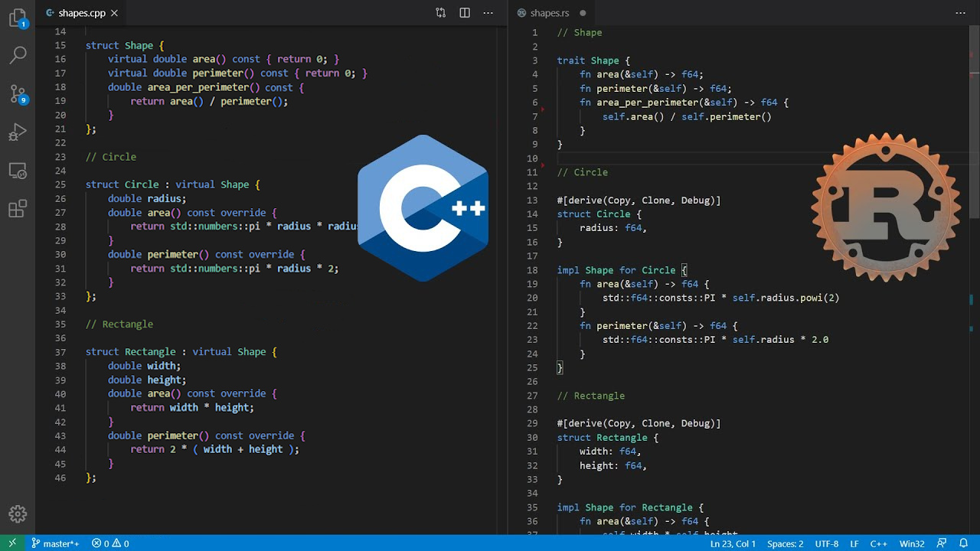Viewport: 980px width, 551px height.
Task: Open the Extensions view
Action: pyautogui.click(x=18, y=208)
